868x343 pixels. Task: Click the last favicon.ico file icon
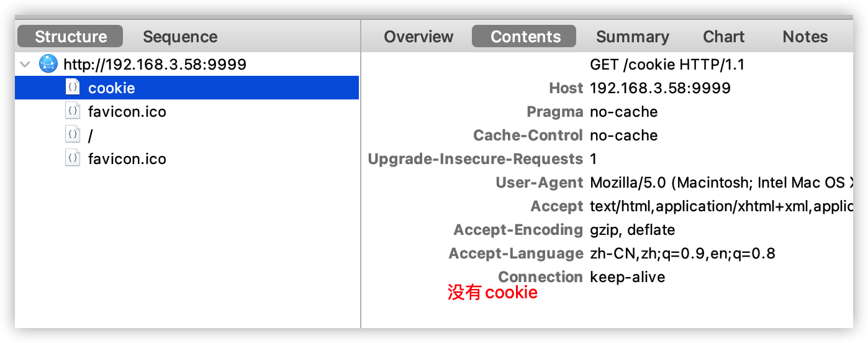(73, 158)
